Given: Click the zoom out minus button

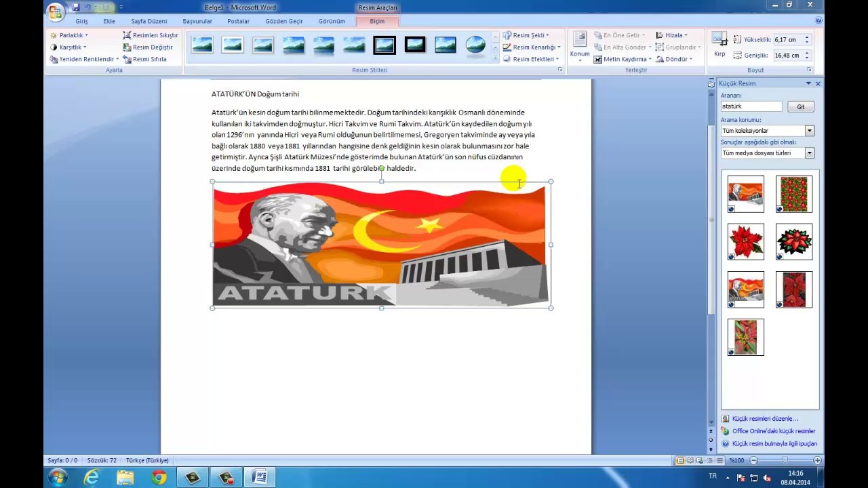Looking at the screenshot, I should point(752,461).
